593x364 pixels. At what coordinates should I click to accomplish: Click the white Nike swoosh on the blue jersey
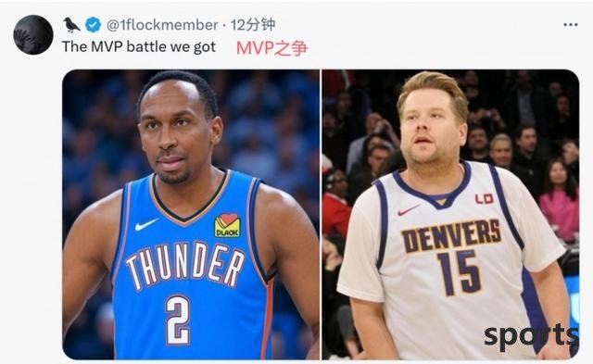(x=146, y=224)
